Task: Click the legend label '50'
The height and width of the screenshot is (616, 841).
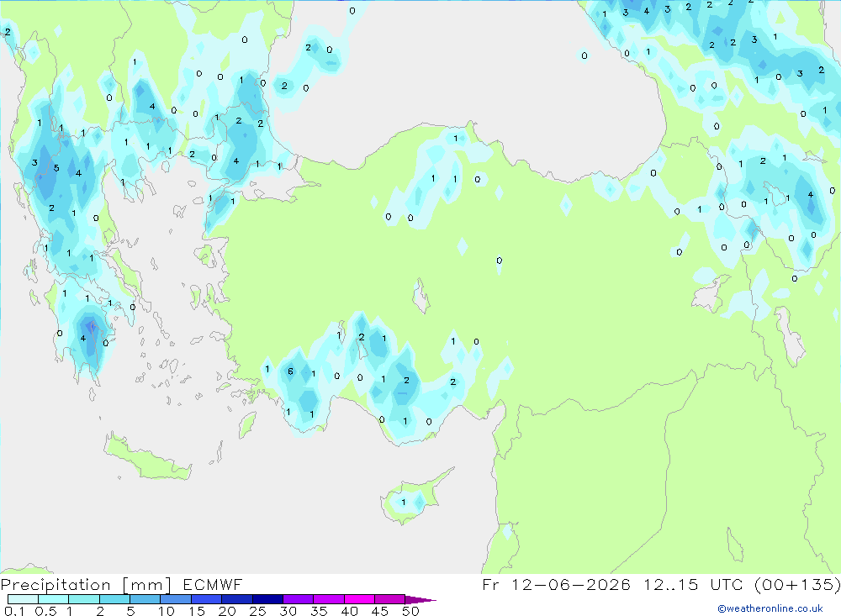Action: point(410,611)
